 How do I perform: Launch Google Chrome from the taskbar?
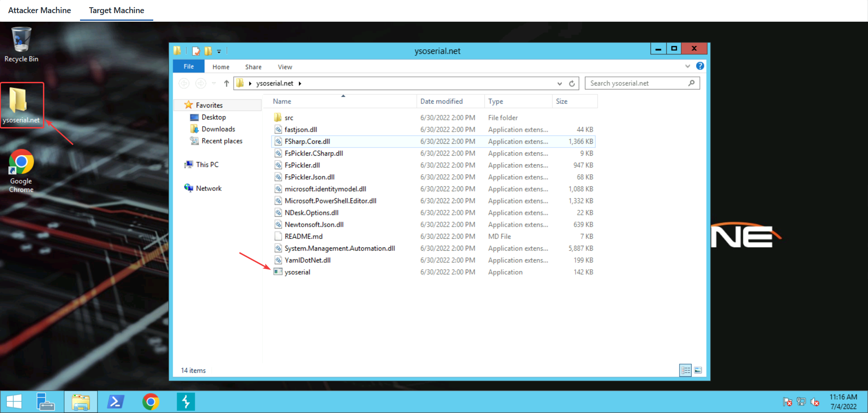tap(151, 402)
